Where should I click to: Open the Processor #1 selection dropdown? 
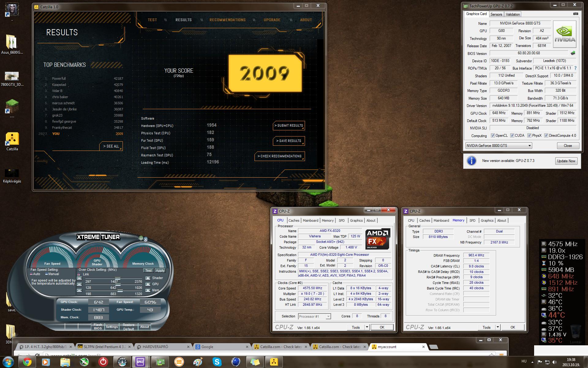315,316
